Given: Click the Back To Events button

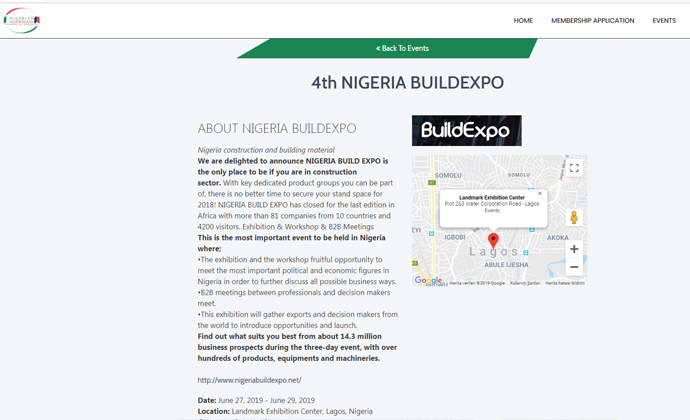Looking at the screenshot, I should point(402,48).
